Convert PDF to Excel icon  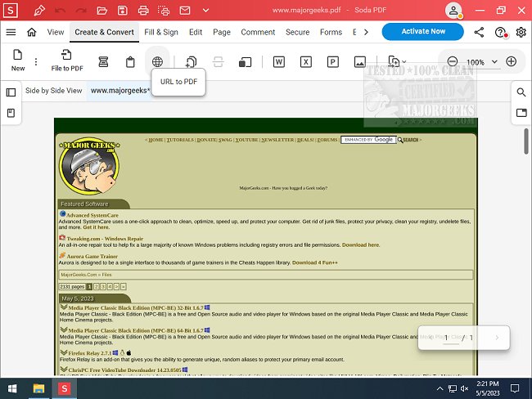(x=306, y=61)
